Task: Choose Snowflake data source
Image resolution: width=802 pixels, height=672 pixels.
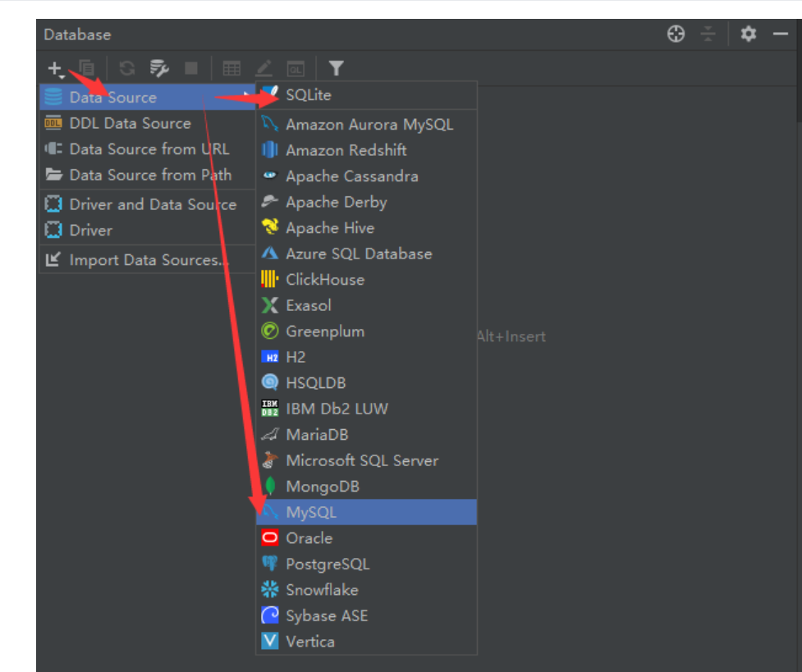Action: (x=366, y=590)
